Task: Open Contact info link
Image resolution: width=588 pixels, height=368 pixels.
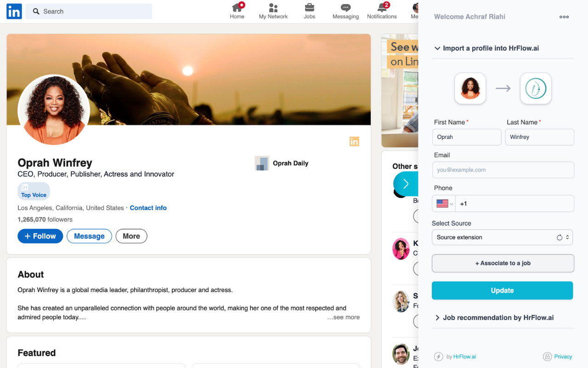Action: coord(148,208)
